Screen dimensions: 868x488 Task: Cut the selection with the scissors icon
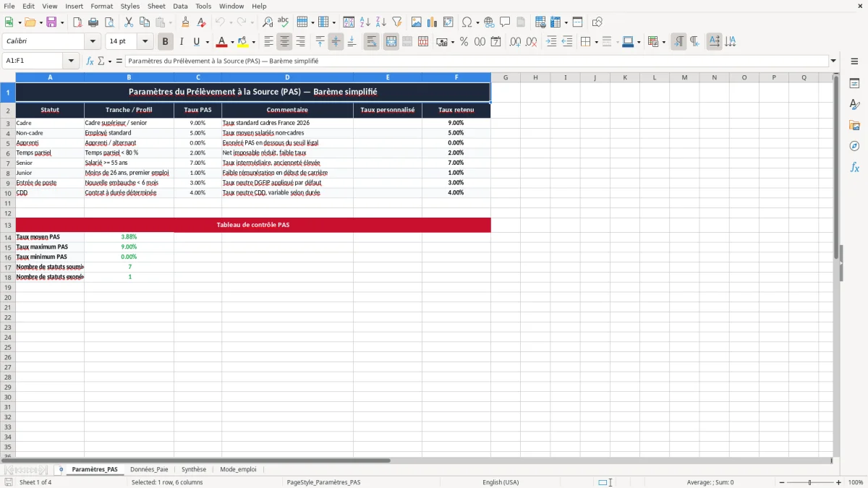click(x=129, y=22)
